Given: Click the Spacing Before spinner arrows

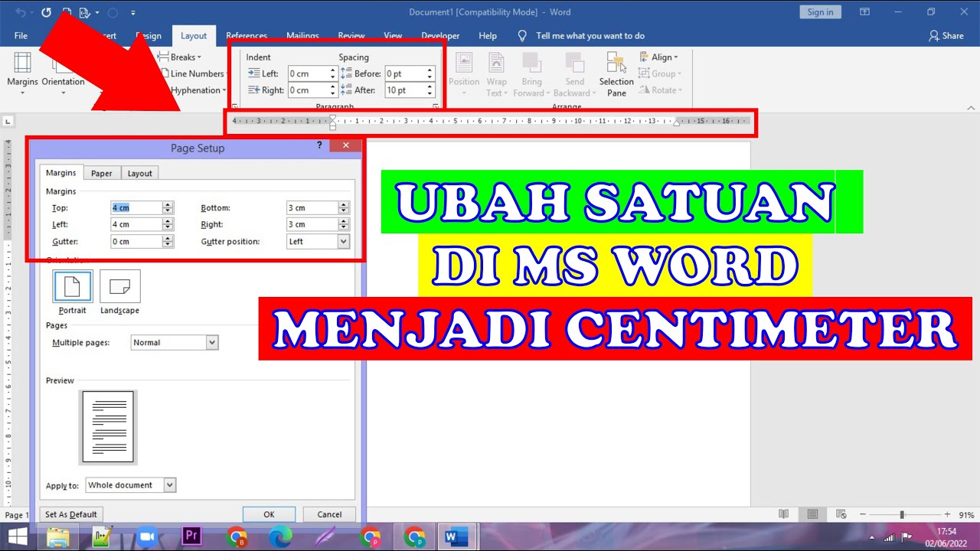Looking at the screenshot, I should [430, 73].
